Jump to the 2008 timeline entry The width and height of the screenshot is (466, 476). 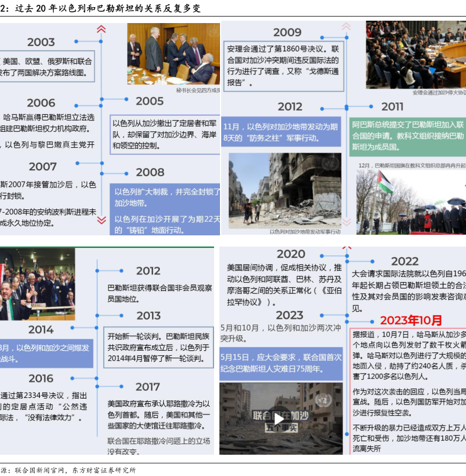150,173
